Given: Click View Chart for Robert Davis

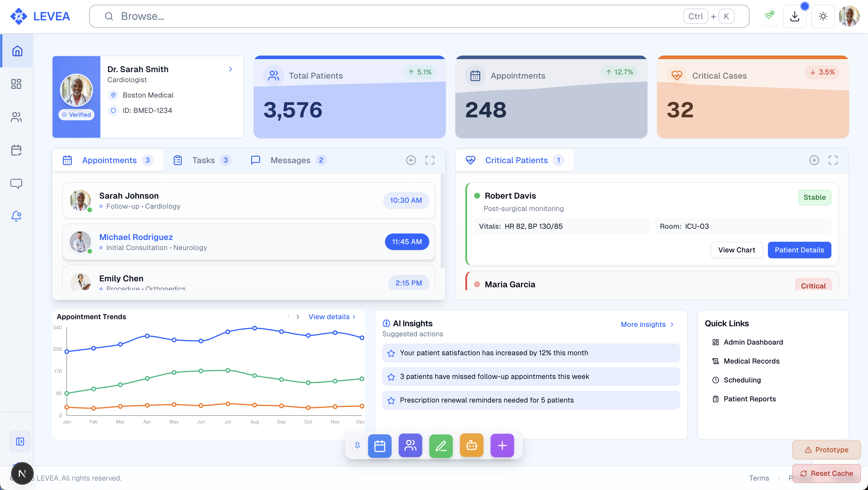Looking at the screenshot, I should point(737,249).
